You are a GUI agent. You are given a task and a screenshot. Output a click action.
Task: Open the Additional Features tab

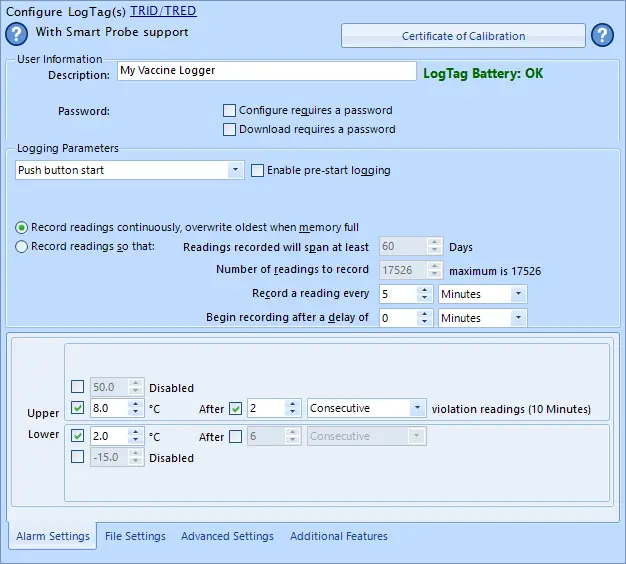click(x=338, y=536)
